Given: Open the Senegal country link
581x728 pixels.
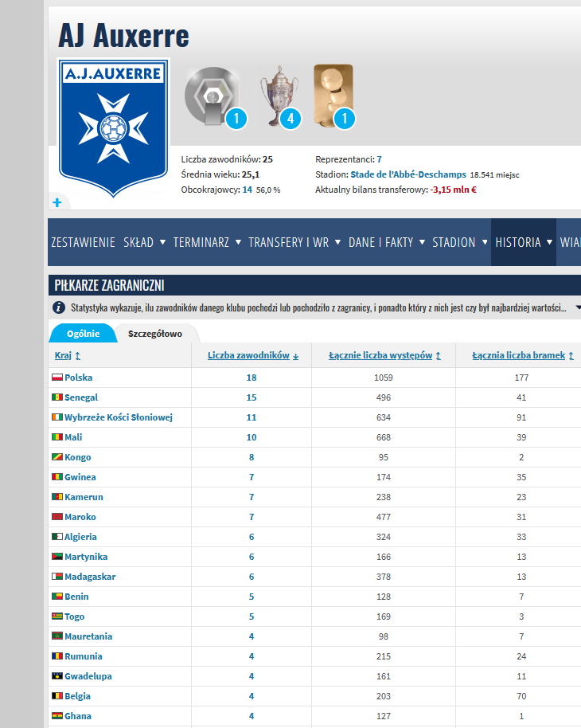Looking at the screenshot, I should tap(81, 397).
